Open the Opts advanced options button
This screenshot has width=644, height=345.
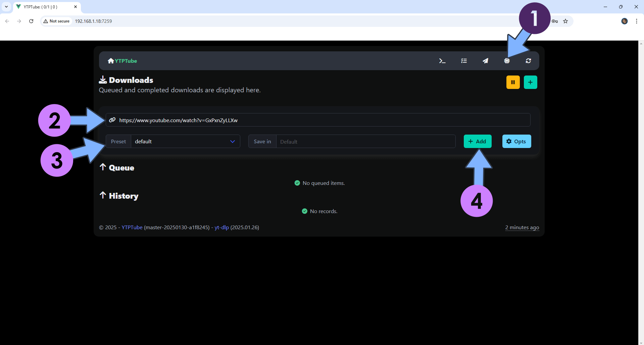click(x=516, y=141)
